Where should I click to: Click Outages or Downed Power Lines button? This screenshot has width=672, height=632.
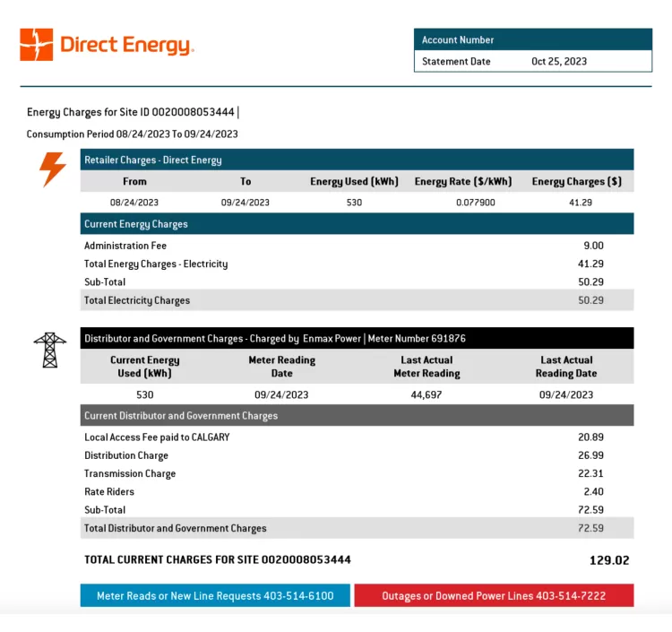point(494,596)
